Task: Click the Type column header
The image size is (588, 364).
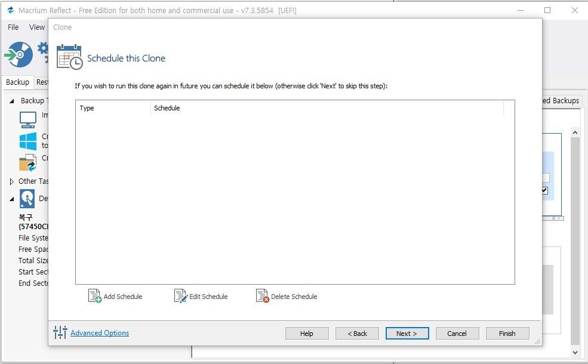Action: coord(113,108)
